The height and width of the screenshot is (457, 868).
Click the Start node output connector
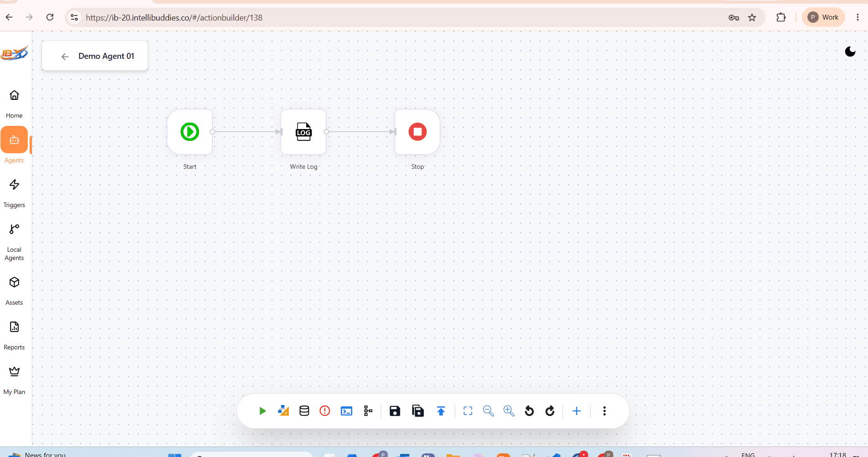pyautogui.click(x=212, y=132)
